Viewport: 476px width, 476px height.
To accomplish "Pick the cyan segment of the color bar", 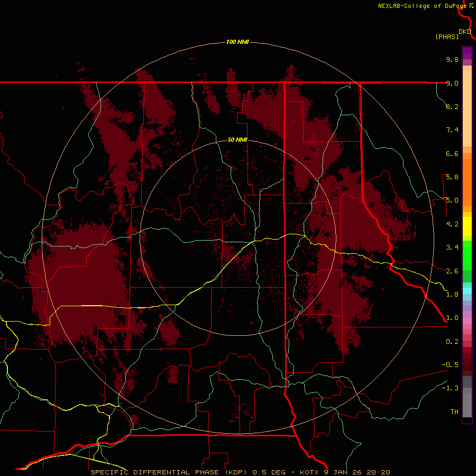I will point(467,291).
